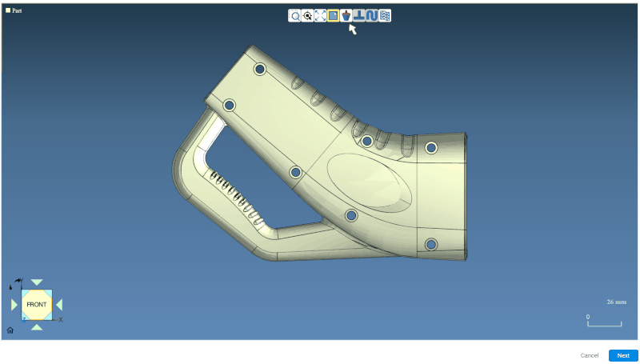Click the view cube right arrow

59,305
